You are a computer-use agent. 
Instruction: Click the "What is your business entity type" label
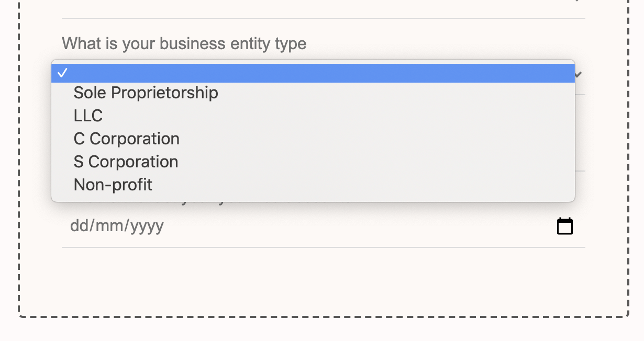(x=184, y=43)
